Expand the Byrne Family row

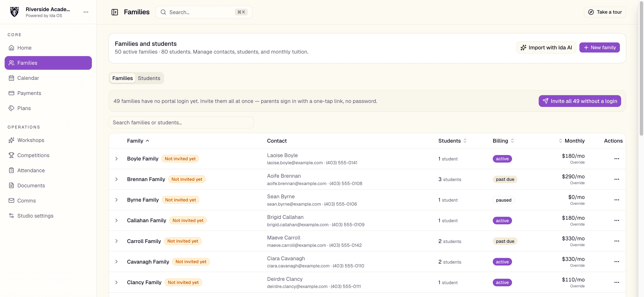pos(116,200)
